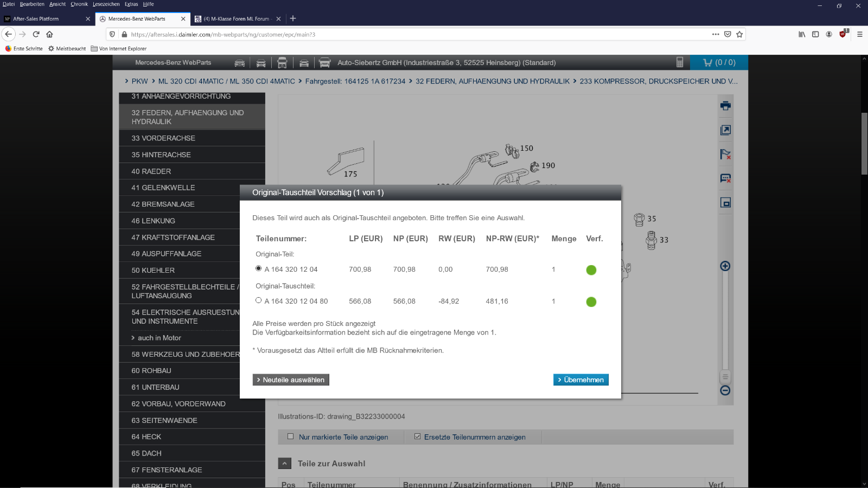Image resolution: width=868 pixels, height=488 pixels.
Task: Open the Lesezeichen menu
Action: pos(106,4)
